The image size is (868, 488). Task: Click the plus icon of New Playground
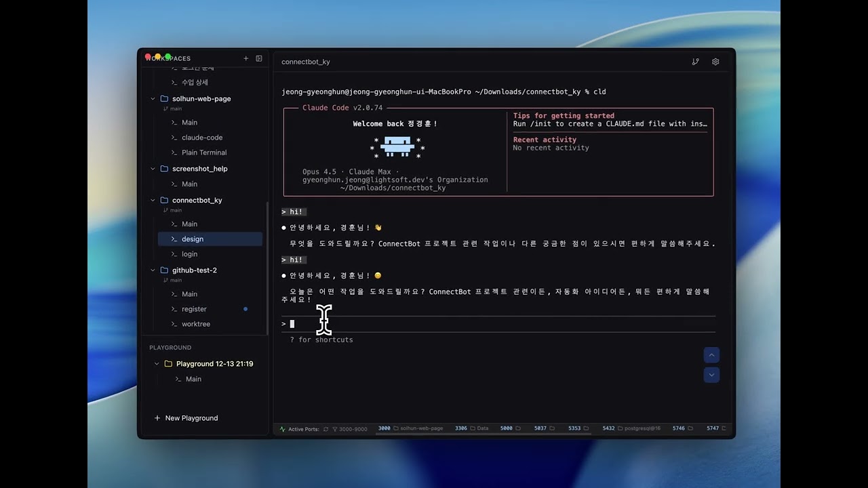click(x=157, y=418)
